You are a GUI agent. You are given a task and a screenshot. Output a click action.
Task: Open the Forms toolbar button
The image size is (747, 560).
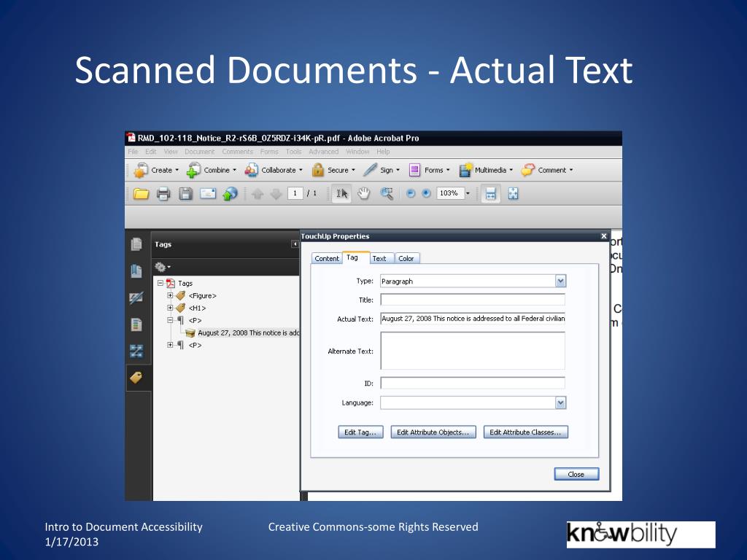click(429, 170)
